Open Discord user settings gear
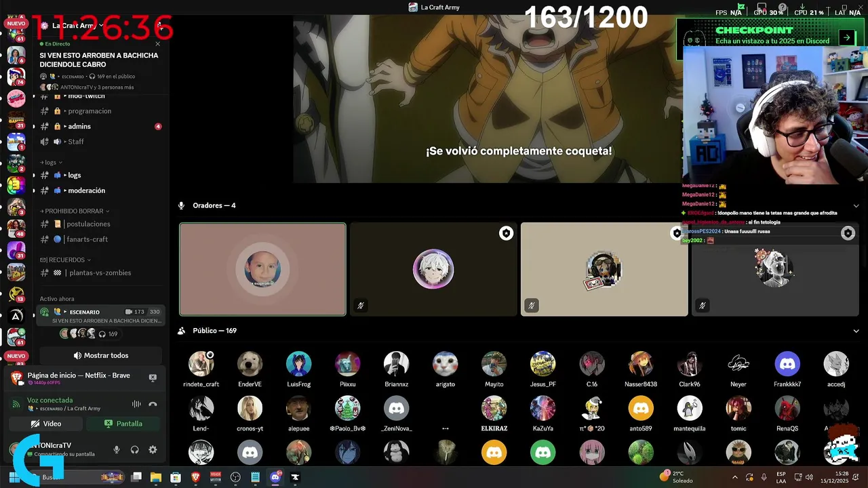 coord(153,449)
